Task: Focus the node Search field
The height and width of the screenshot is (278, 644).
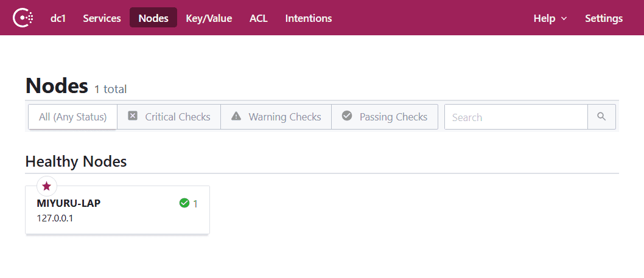Action: (x=516, y=117)
